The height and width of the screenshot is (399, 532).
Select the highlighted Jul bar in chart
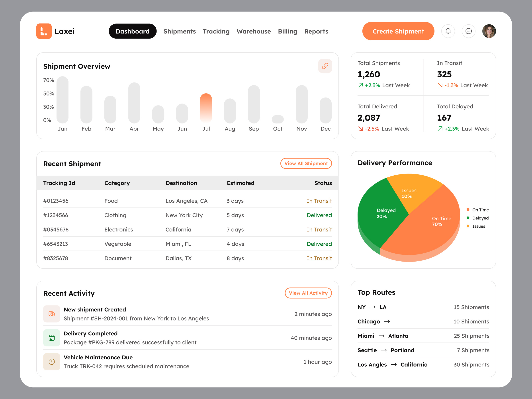[x=206, y=108]
